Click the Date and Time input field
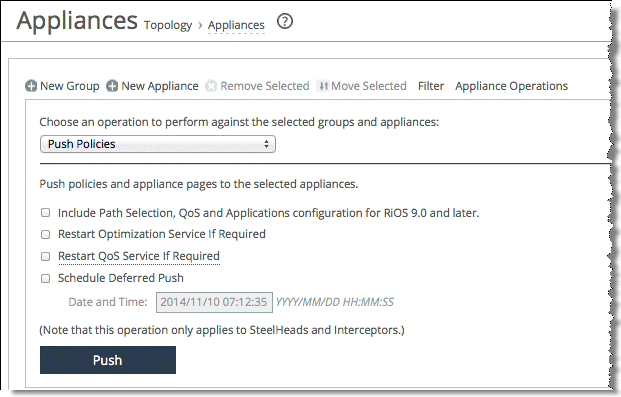Screen dimensions: 621x397 coord(214,302)
